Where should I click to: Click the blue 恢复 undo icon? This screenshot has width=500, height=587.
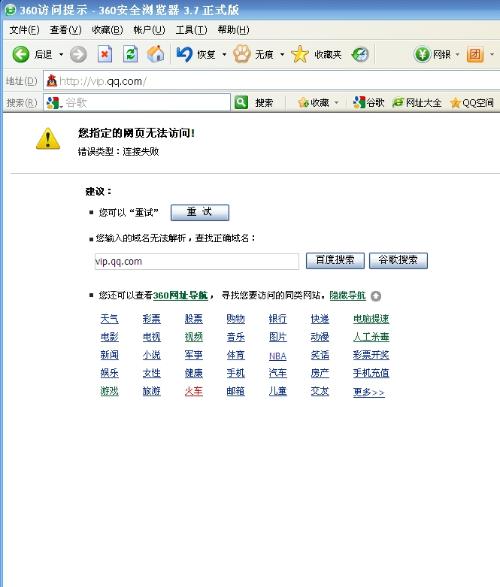184,55
